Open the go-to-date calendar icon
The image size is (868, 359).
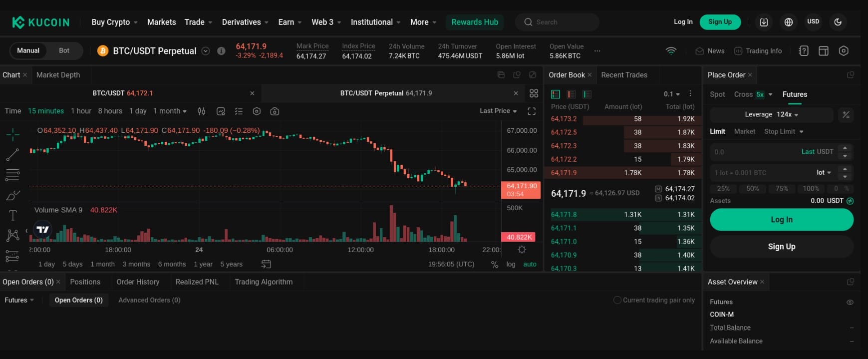pyautogui.click(x=266, y=264)
